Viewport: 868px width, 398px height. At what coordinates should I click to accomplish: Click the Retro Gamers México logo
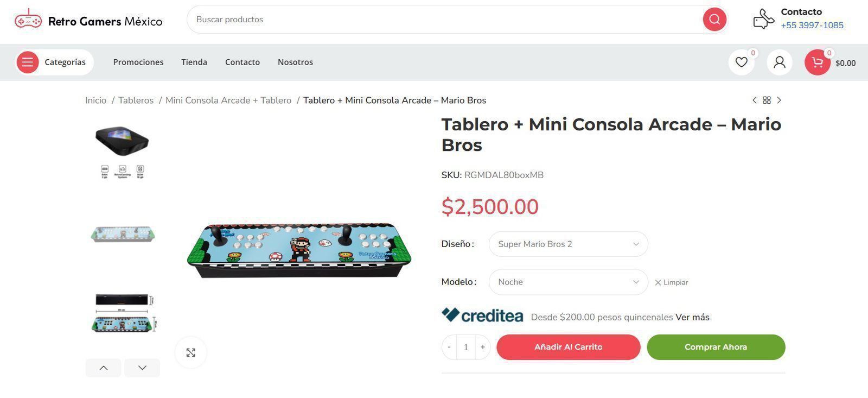(x=88, y=21)
